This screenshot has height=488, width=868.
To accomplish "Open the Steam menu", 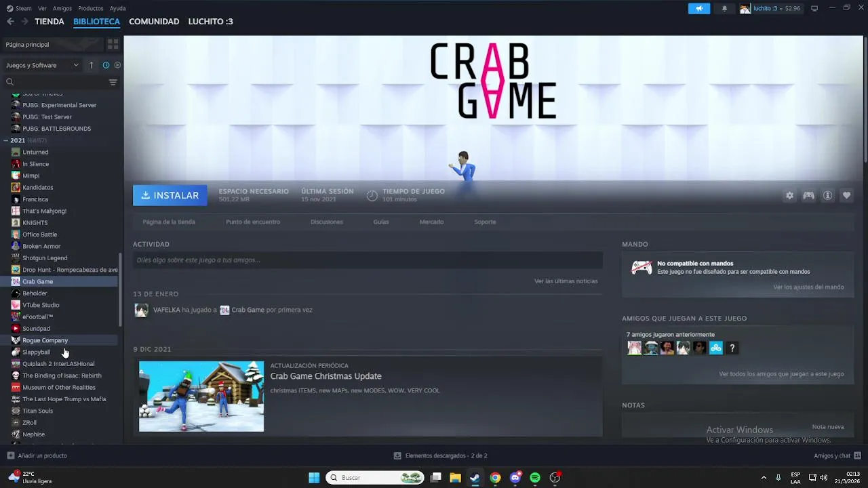I will click(x=19, y=8).
